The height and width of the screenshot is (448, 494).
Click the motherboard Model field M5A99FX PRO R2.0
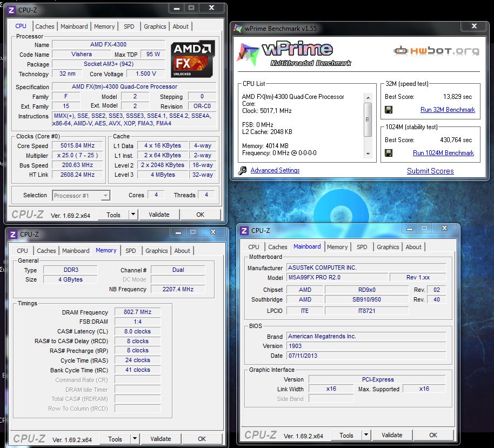tap(337, 277)
